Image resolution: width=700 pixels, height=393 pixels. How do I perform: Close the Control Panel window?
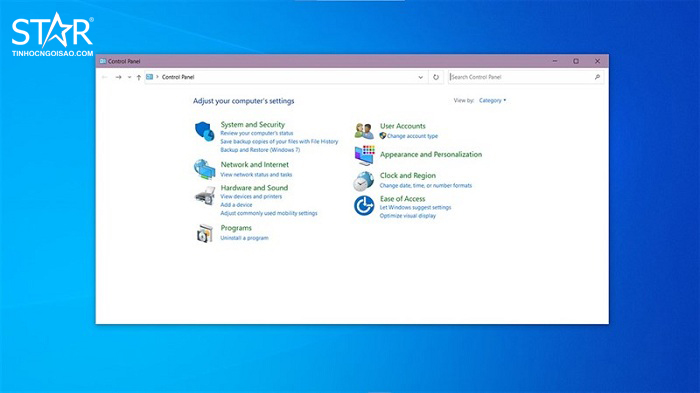pos(597,61)
